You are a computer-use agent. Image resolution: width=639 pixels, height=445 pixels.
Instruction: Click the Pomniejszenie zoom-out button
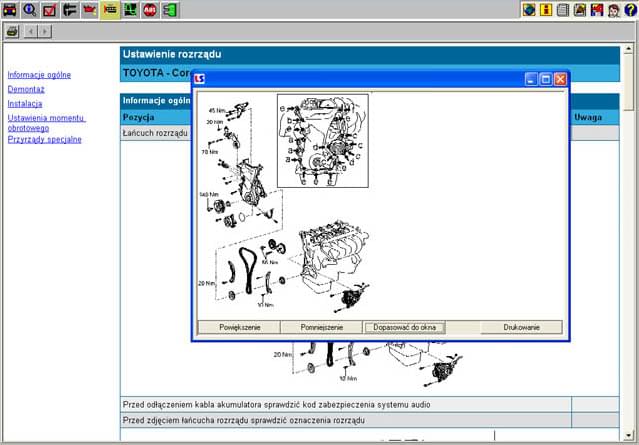322,327
